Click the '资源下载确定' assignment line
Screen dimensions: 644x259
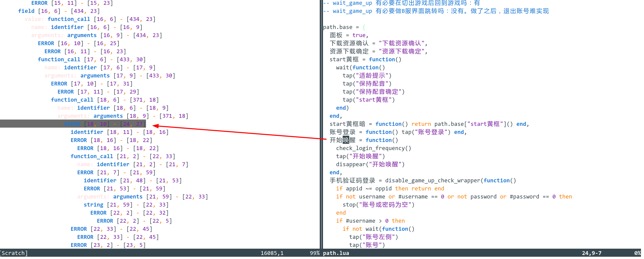coord(378,51)
